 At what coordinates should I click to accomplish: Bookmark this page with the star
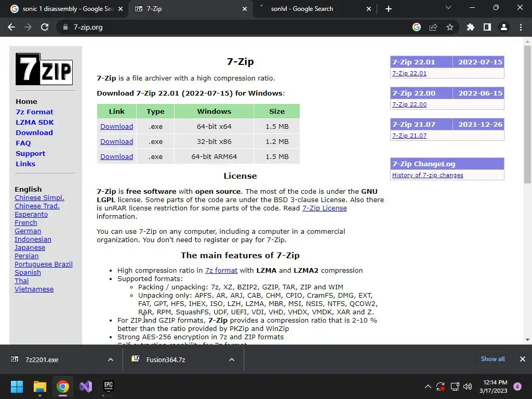coord(450,27)
